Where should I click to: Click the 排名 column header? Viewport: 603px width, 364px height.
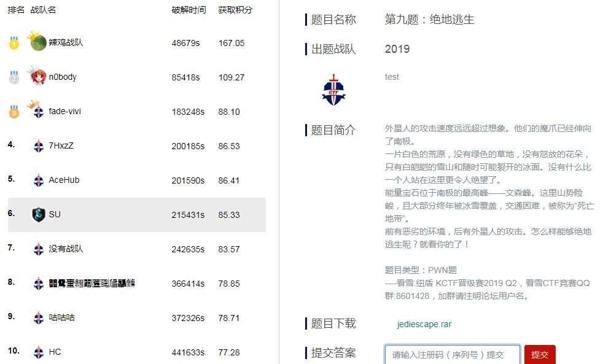coord(16,10)
